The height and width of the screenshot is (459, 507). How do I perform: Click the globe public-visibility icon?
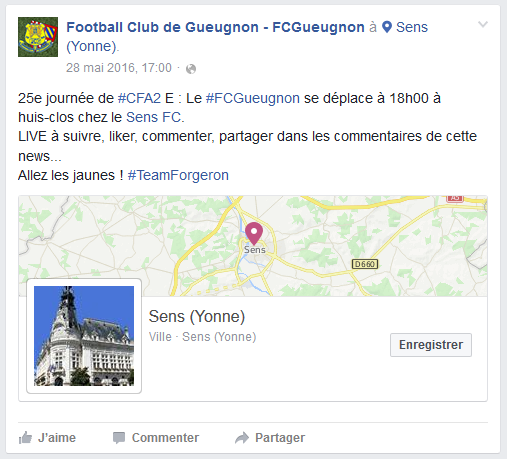pos(191,69)
